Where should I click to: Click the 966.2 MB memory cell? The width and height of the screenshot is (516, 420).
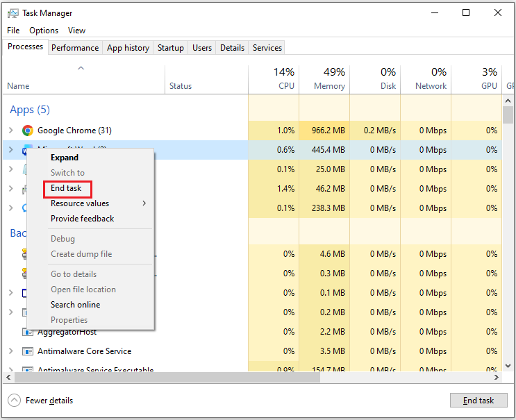[324, 131]
